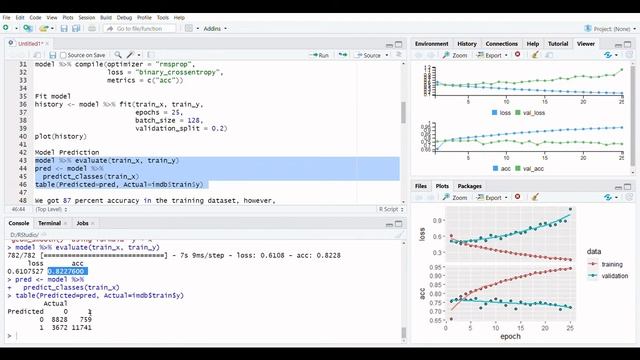640x360 pixels.
Task: Click the Project (None) cube icon
Action: (x=588, y=28)
